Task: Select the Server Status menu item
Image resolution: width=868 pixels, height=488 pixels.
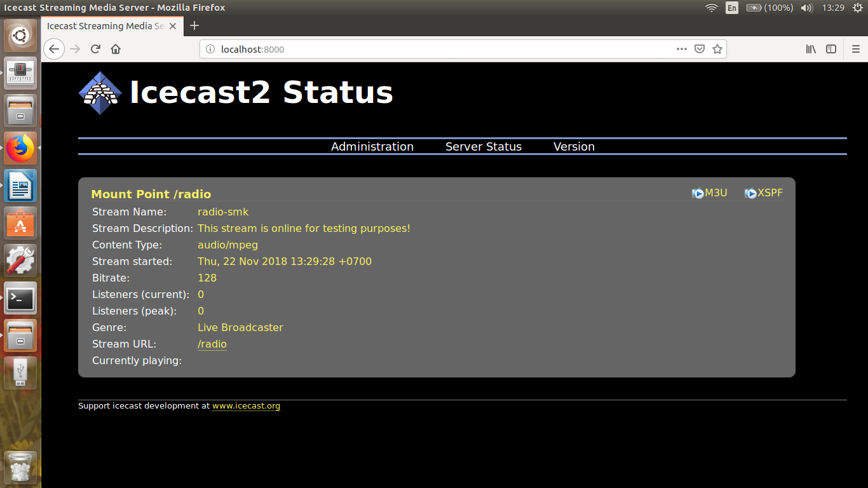Action: [483, 146]
